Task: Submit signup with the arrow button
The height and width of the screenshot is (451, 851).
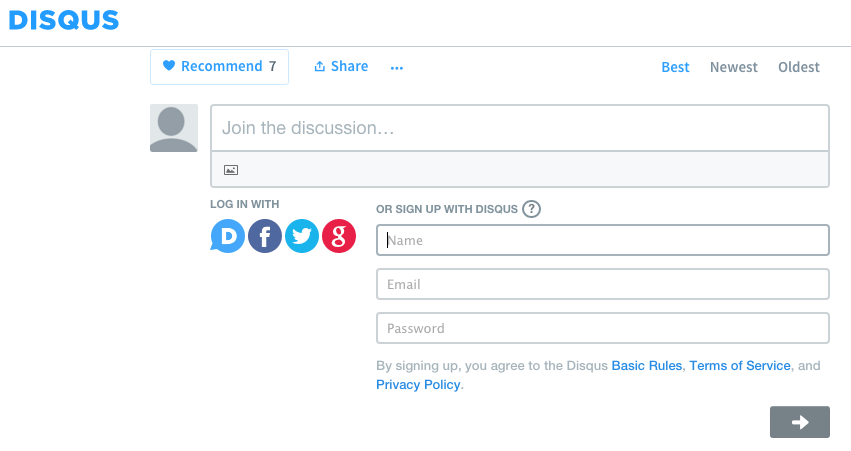Action: pos(800,422)
